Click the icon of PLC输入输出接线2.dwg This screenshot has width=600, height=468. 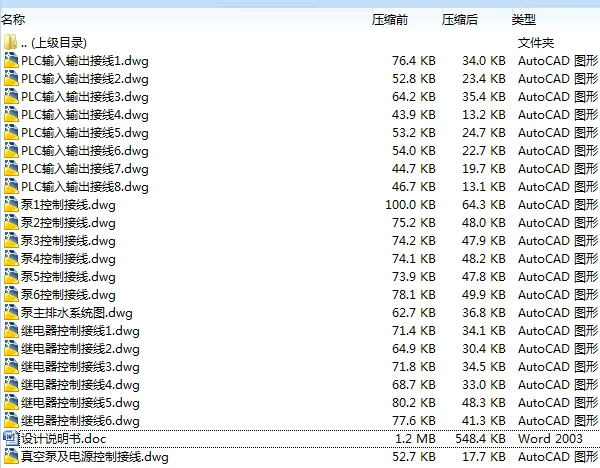pyautogui.click(x=11, y=78)
